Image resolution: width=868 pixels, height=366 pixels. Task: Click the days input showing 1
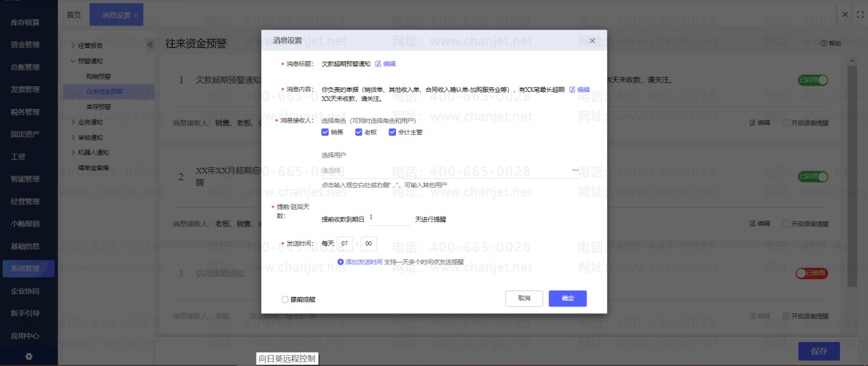point(388,218)
